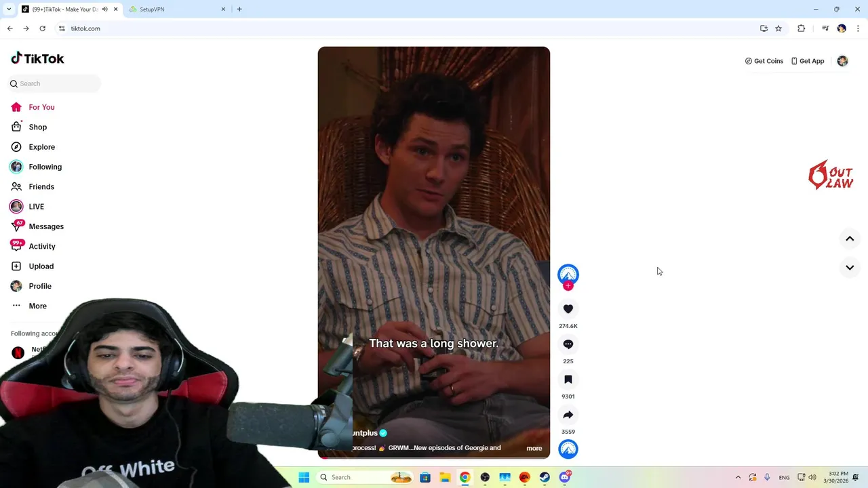Expand the caption with more

(534, 448)
